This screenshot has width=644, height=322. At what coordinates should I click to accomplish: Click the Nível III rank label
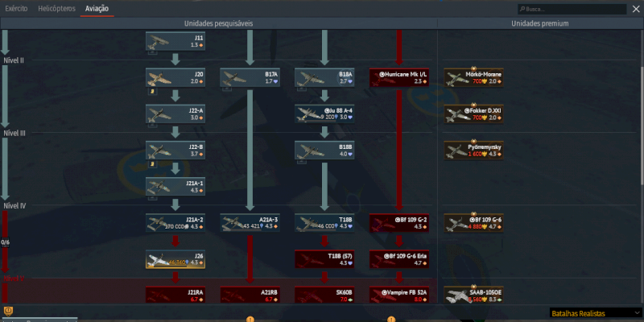point(14,133)
